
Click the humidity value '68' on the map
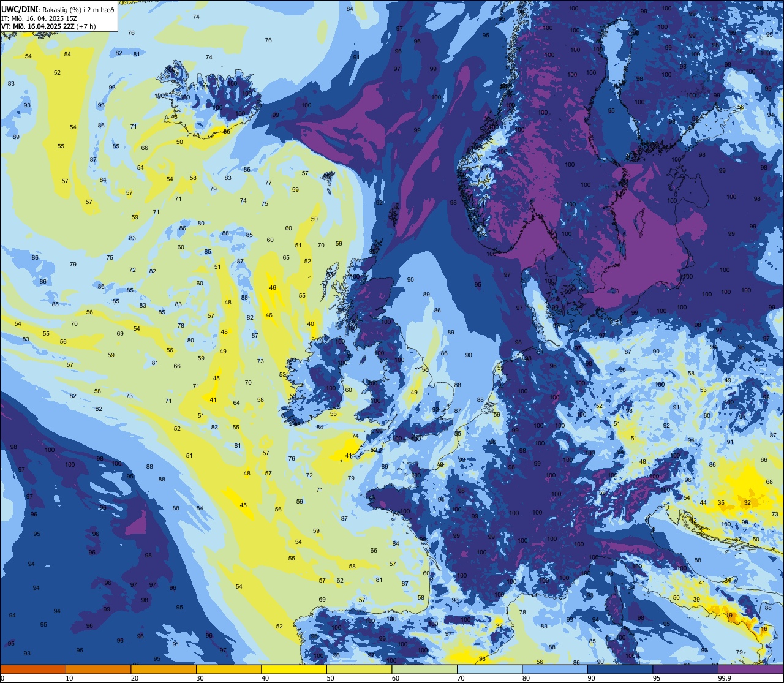769,481
